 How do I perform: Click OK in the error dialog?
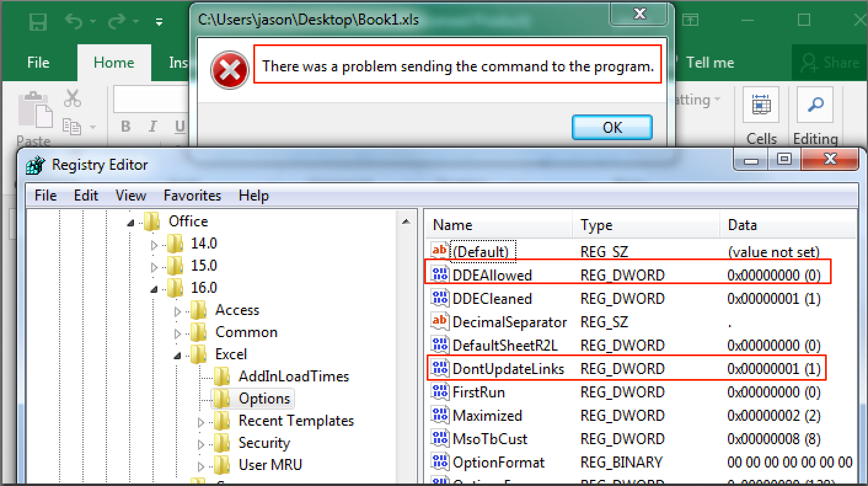(612, 127)
